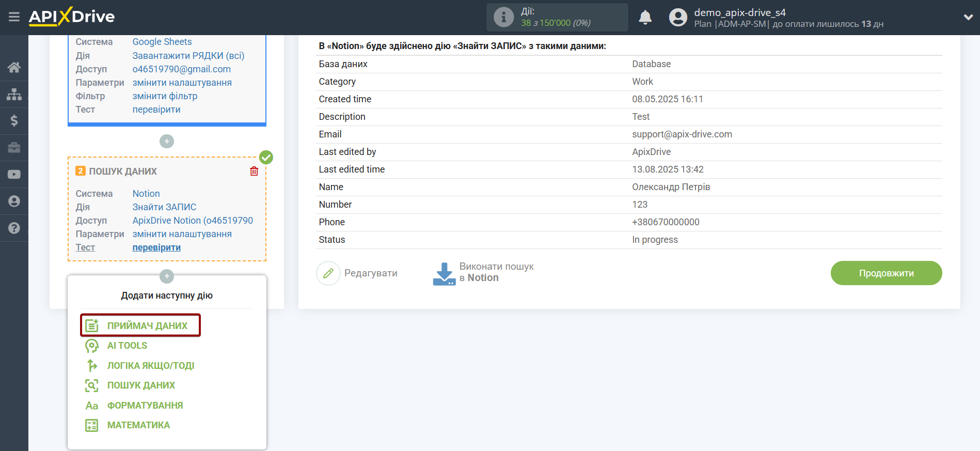Open the actions info icon
Viewport: 980px width, 451px height.
503,17
